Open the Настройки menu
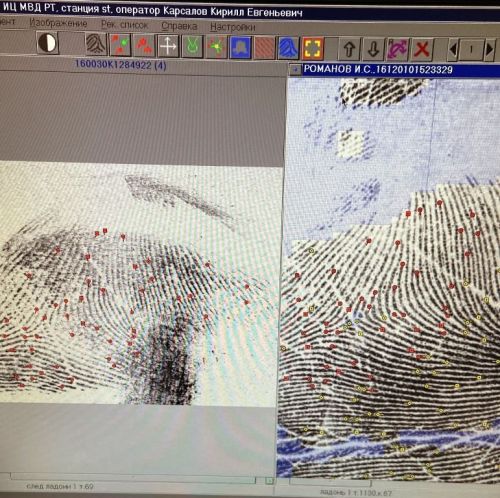 click(233, 27)
